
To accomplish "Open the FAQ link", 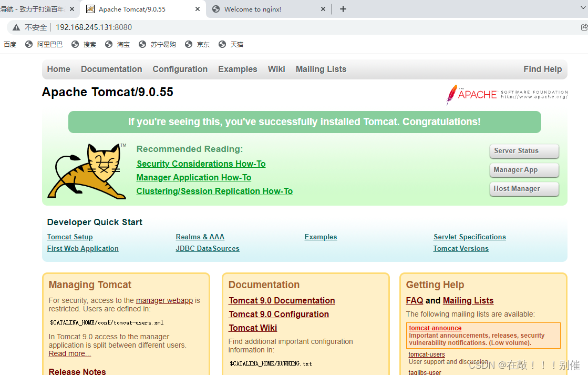I will click(415, 301).
